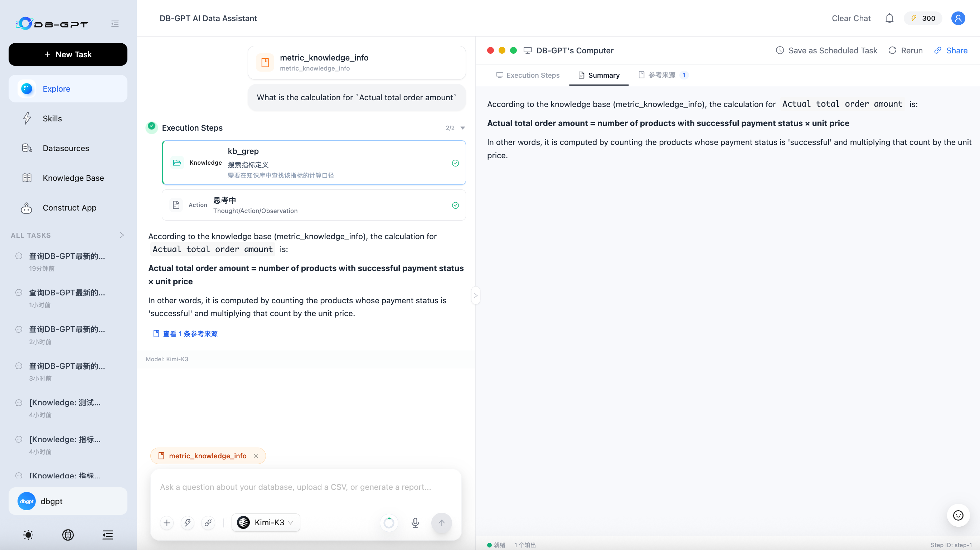Open the Skills section
The width and height of the screenshot is (980, 550).
click(x=68, y=119)
